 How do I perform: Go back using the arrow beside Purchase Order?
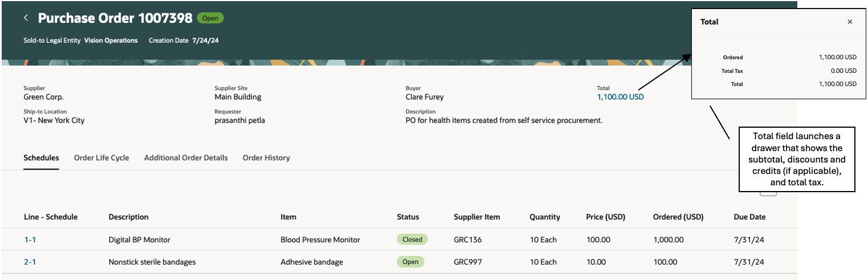pyautogui.click(x=26, y=18)
